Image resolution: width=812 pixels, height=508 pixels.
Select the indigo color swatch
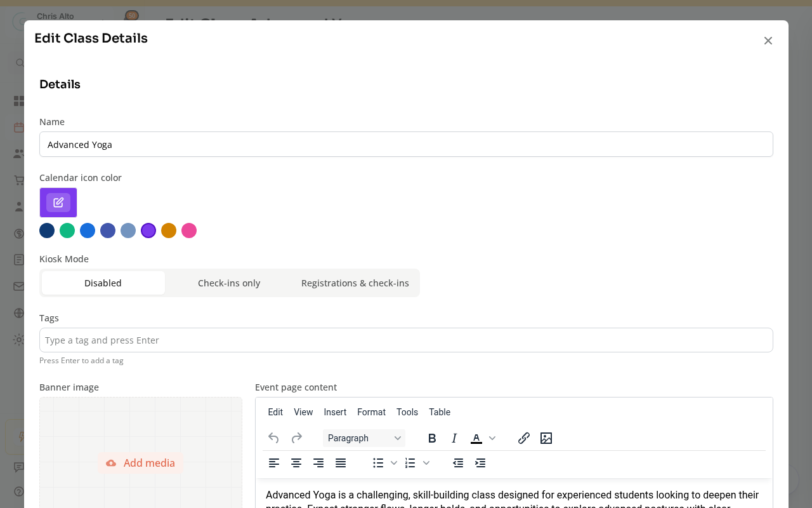[x=108, y=231]
